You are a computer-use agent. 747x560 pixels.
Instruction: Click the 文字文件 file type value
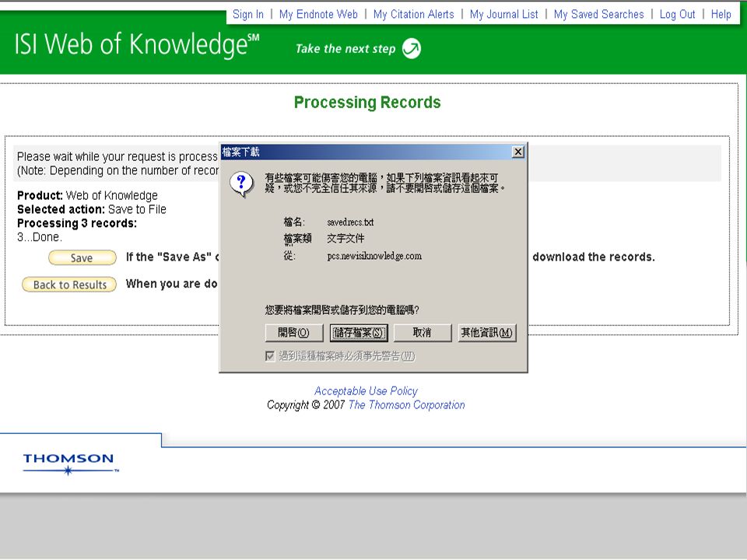pos(345,239)
